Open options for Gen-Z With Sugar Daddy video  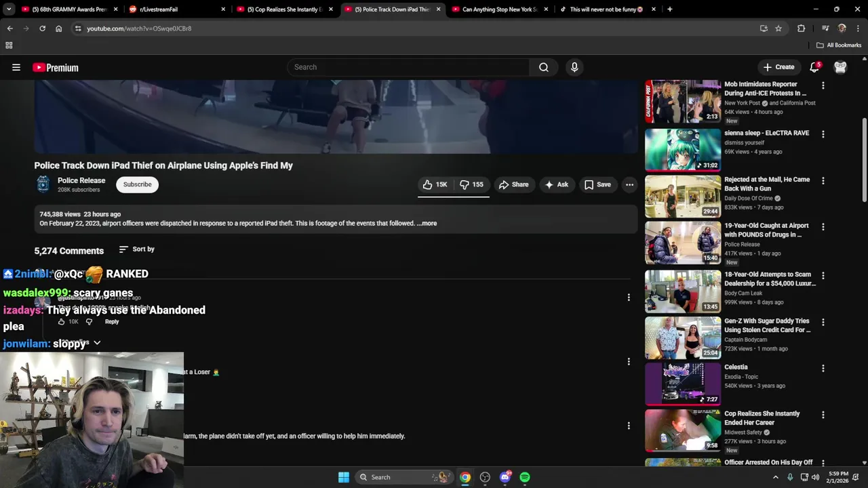coord(823,323)
